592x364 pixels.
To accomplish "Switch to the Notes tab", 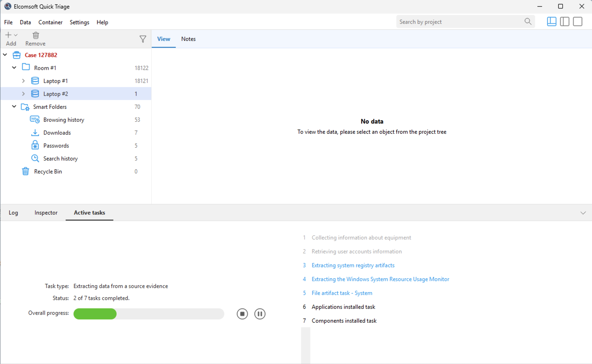I will (188, 39).
